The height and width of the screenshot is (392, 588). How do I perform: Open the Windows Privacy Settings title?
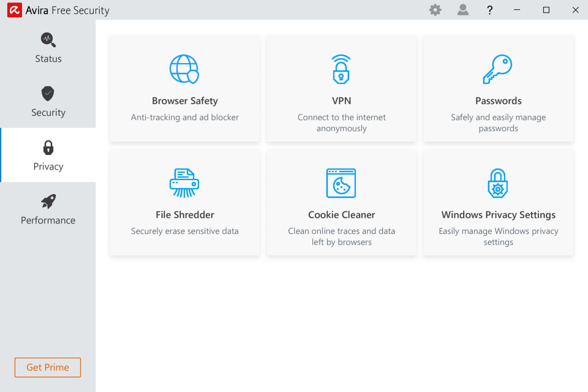(499, 215)
